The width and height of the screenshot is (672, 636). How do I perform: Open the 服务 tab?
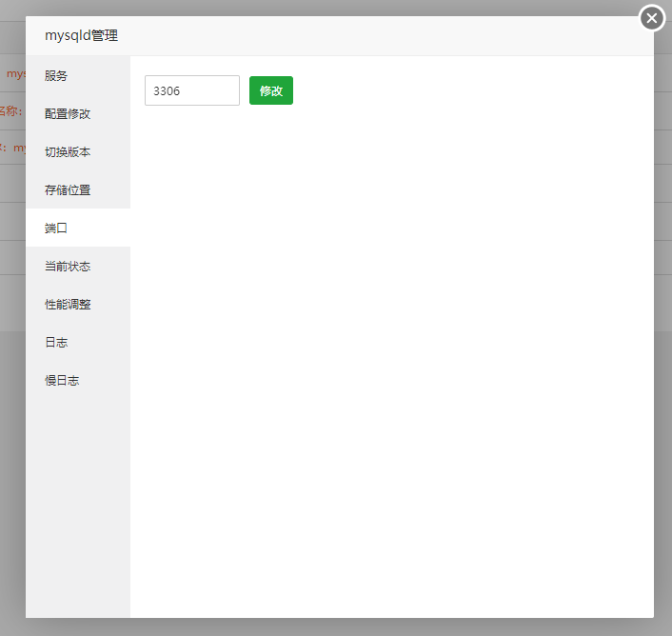(78, 75)
